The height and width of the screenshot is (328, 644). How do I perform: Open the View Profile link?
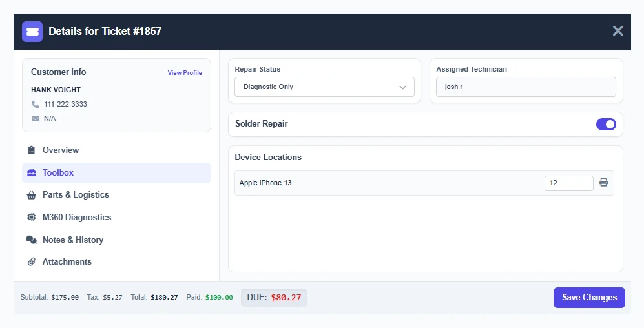pyautogui.click(x=185, y=73)
